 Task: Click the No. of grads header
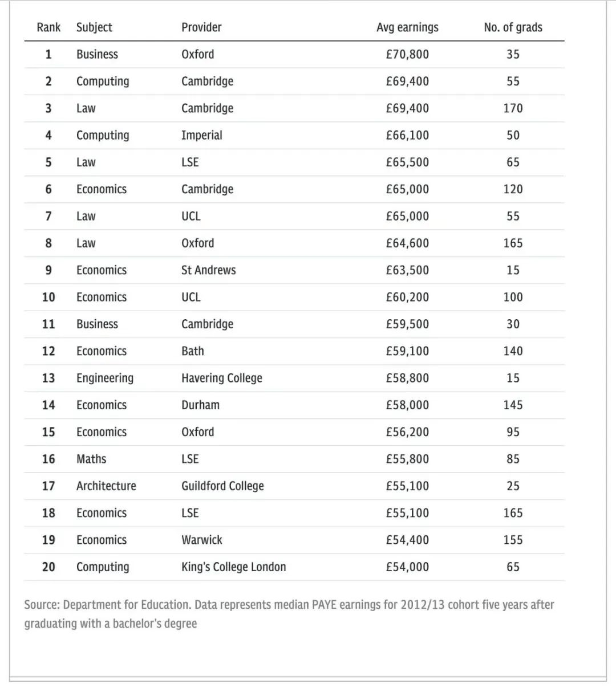tap(513, 27)
